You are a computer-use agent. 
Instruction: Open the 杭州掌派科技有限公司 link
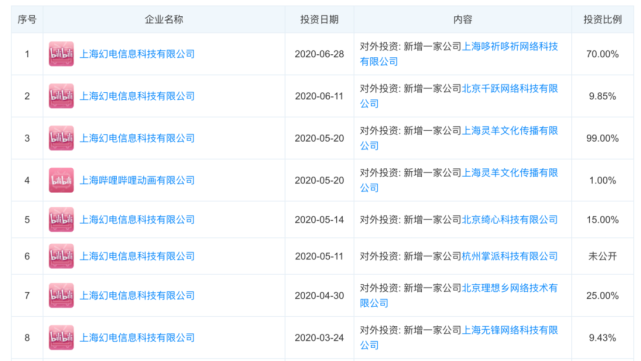(x=510, y=256)
